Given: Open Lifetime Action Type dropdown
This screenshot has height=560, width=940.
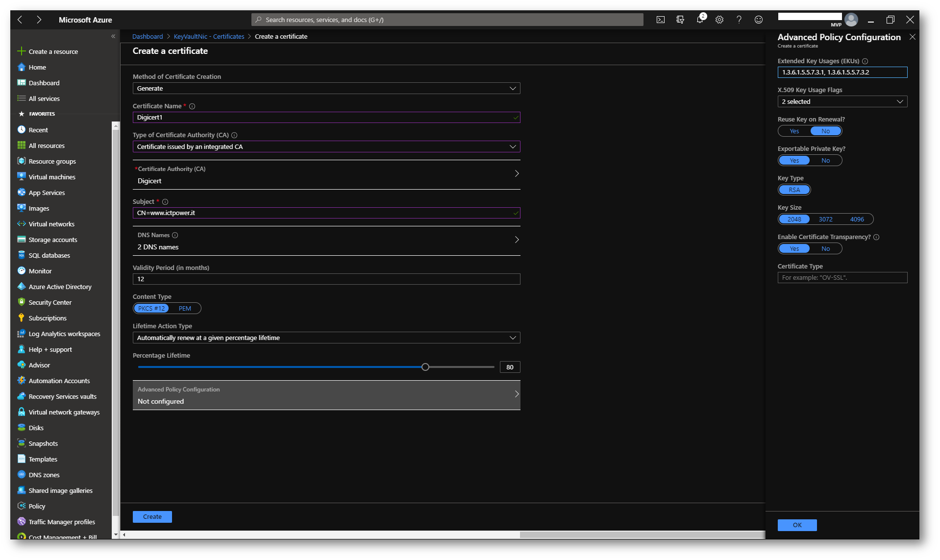Looking at the screenshot, I should pos(326,338).
